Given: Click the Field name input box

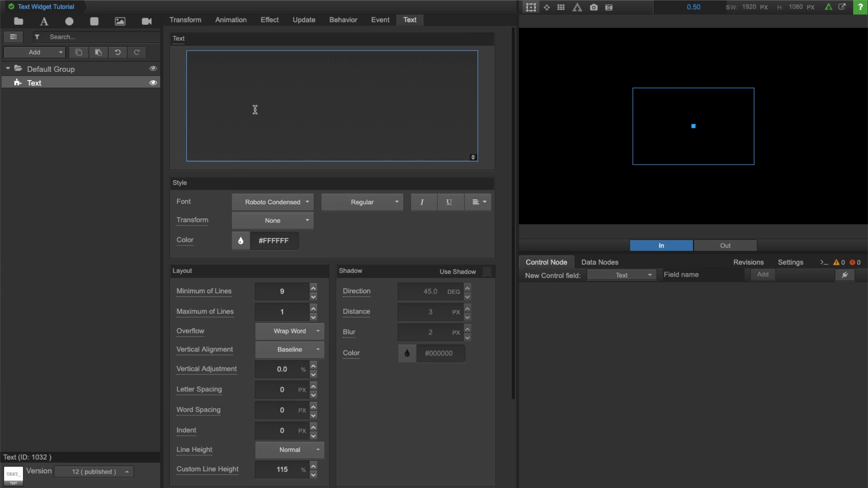Looking at the screenshot, I should [703, 275].
